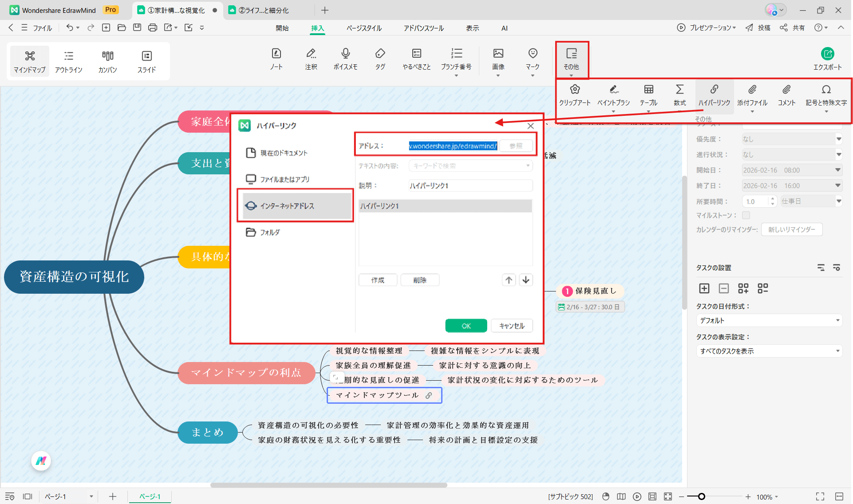The height and width of the screenshot is (504, 853).
Task: Click the アドレス URL input field
Action: pos(453,146)
